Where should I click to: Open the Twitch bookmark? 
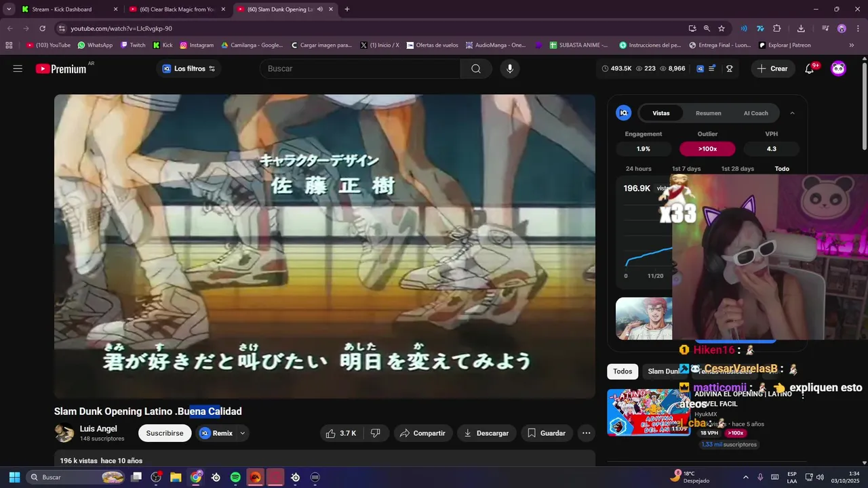(x=133, y=45)
